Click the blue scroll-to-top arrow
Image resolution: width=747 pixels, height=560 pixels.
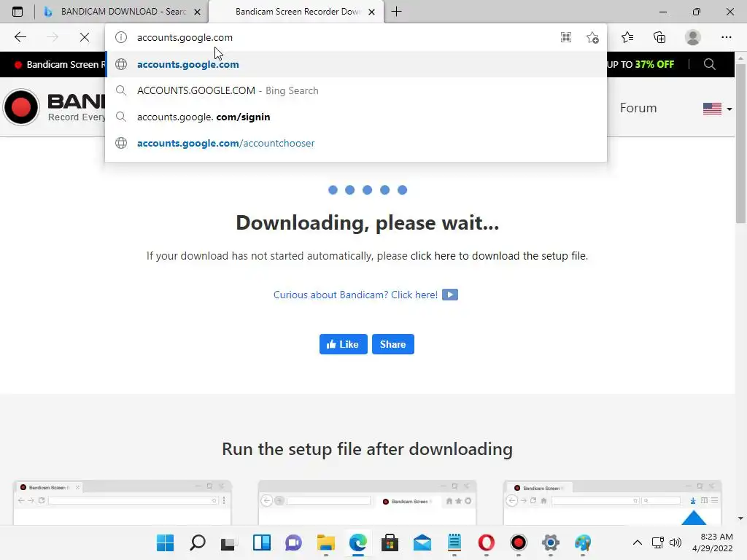pyautogui.click(x=694, y=517)
